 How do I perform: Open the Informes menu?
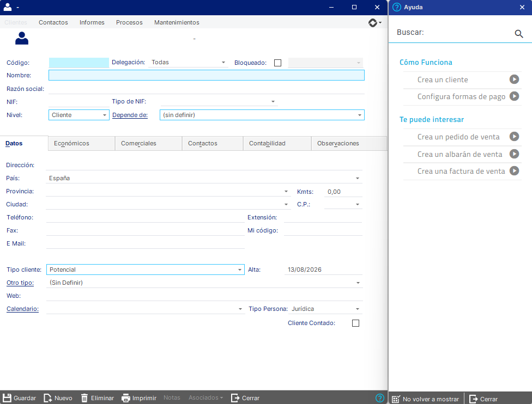coord(92,22)
